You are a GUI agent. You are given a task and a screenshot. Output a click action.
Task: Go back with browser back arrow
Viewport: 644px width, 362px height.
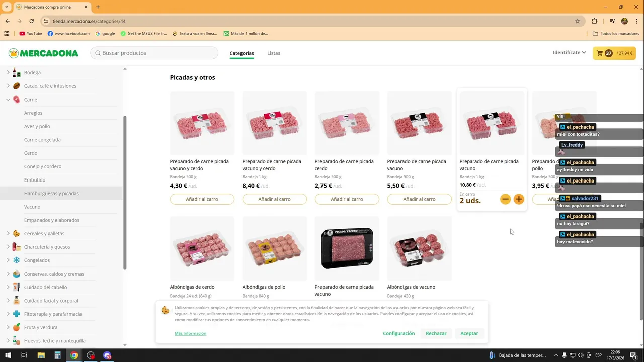click(8, 21)
